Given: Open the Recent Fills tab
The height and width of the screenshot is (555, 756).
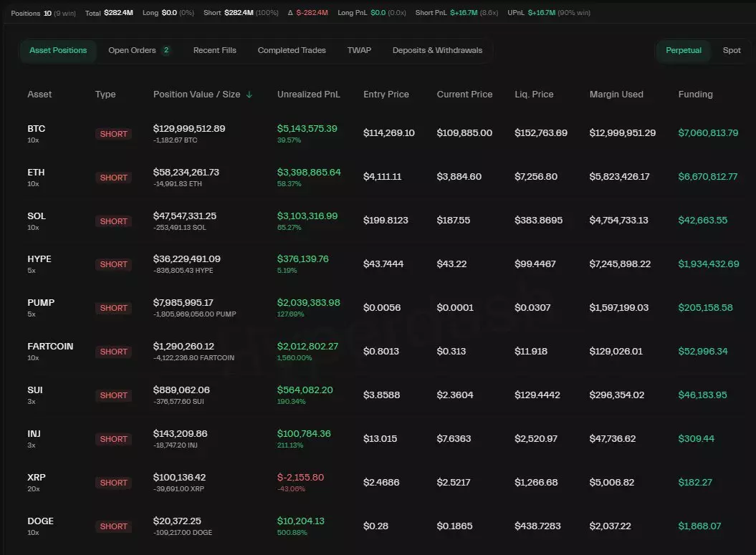Looking at the screenshot, I should click(214, 50).
